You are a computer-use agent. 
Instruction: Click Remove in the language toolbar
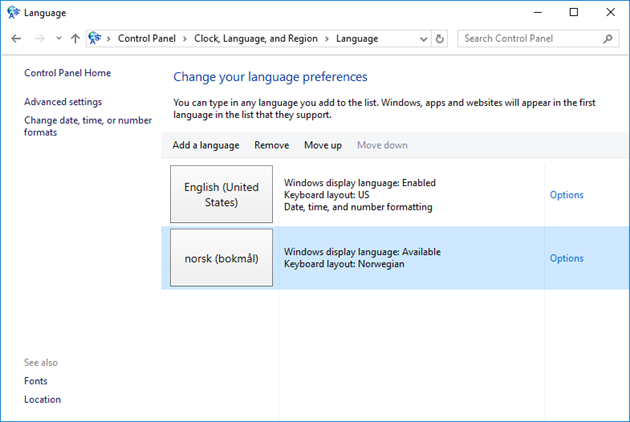pos(272,145)
